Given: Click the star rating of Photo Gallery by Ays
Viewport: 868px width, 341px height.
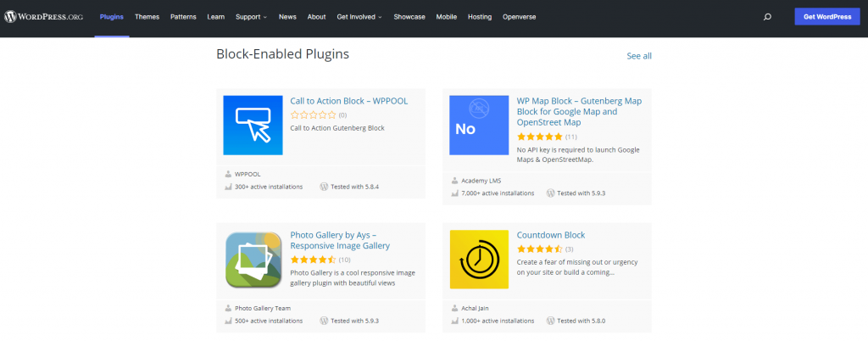Looking at the screenshot, I should click(314, 260).
